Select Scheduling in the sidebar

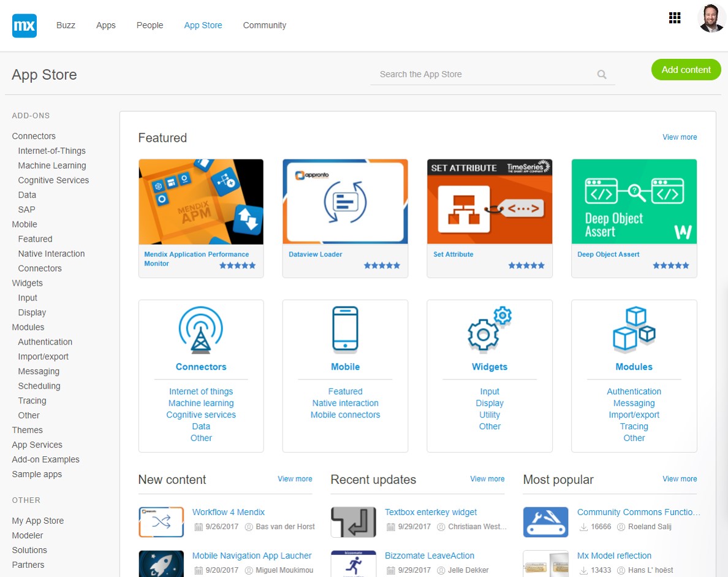click(x=39, y=386)
